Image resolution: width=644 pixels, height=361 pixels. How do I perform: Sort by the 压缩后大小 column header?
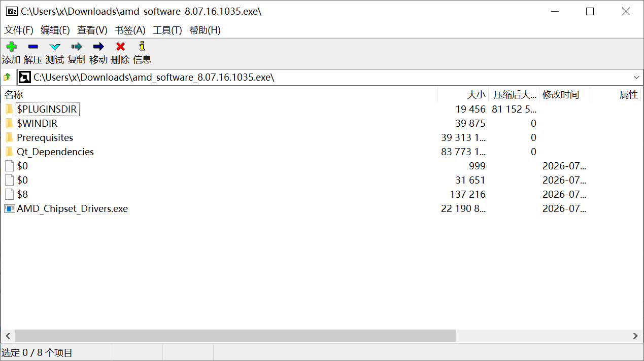[x=514, y=94]
